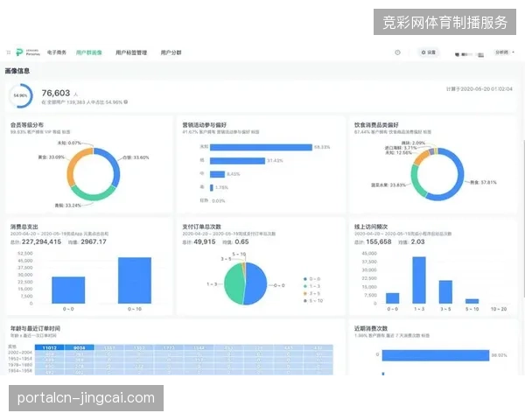Open the app grid icon beside logo
Image resolution: width=525 pixels, height=420 pixels.
pos(9,52)
